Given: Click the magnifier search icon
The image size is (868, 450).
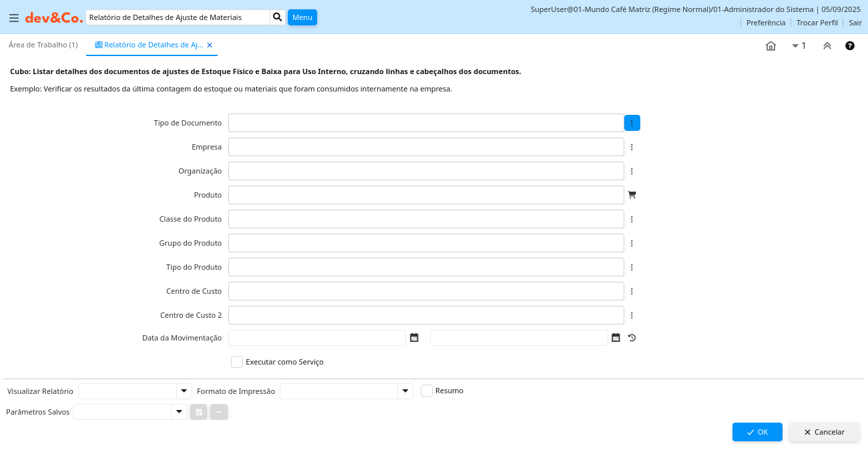Looking at the screenshot, I should coord(278,17).
